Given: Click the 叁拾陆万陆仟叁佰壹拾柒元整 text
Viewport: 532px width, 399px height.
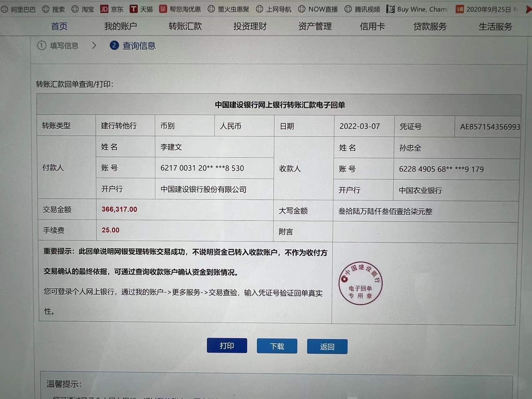Looking at the screenshot, I should tap(385, 211).
